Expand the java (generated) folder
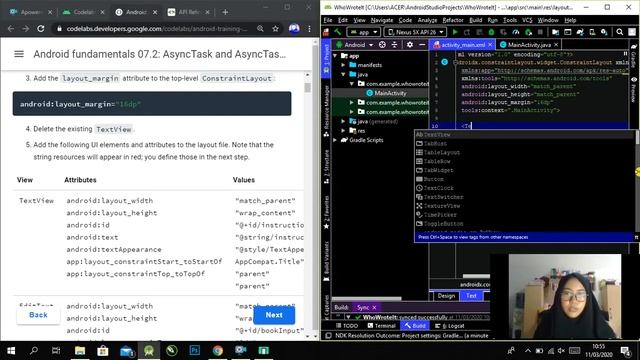Screen dimensions: 640x360 pos(343,121)
